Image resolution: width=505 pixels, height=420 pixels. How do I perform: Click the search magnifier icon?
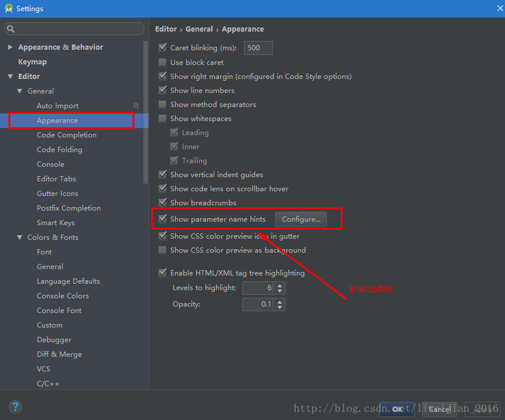click(11, 29)
